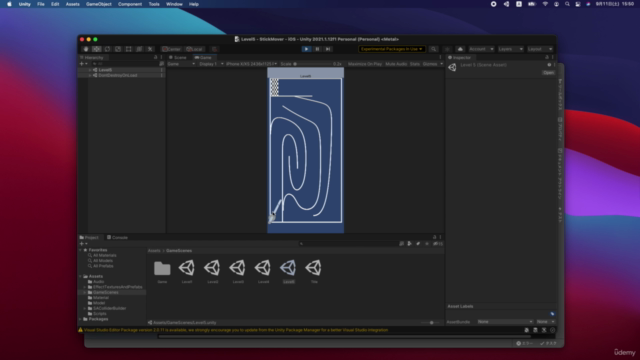Screen dimensions: 640x360
Task: Open the Game folder in Project window
Action: [162, 271]
